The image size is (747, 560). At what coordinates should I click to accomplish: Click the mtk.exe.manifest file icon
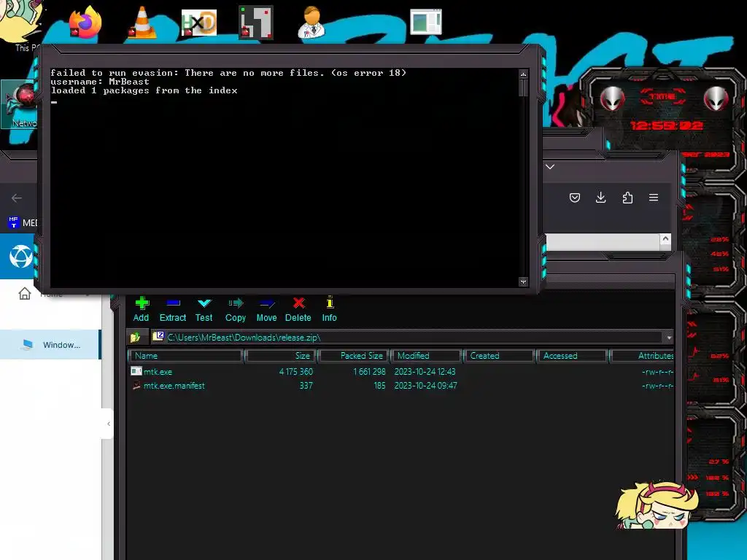pyautogui.click(x=136, y=385)
